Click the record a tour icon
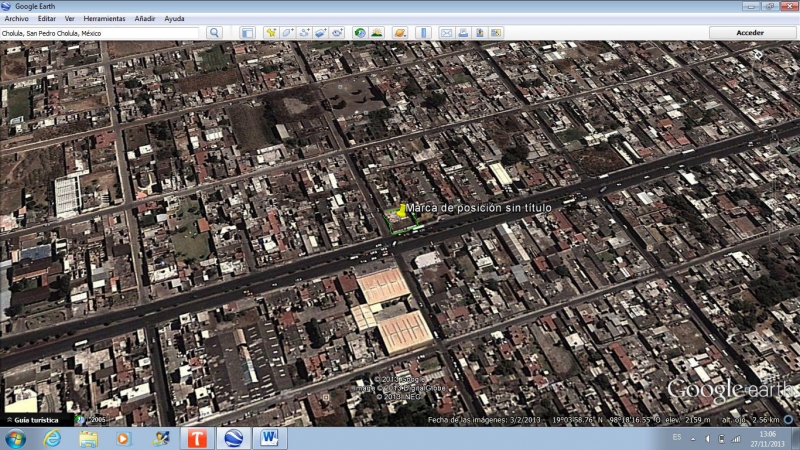 tap(337, 33)
